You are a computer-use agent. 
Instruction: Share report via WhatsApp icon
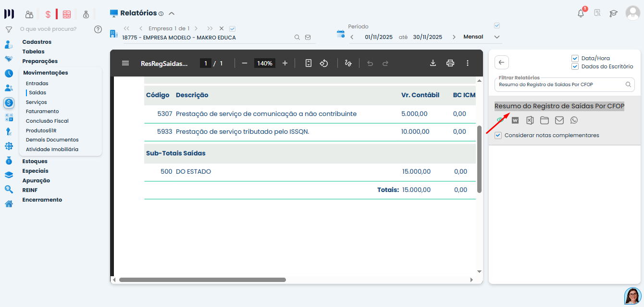coord(574,120)
